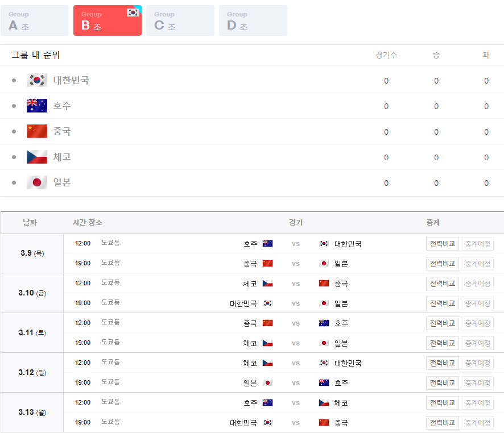The height and width of the screenshot is (433, 504).
Task: Compare teams for 3.12 체코 vs 대한민국 match
Action: (x=443, y=363)
